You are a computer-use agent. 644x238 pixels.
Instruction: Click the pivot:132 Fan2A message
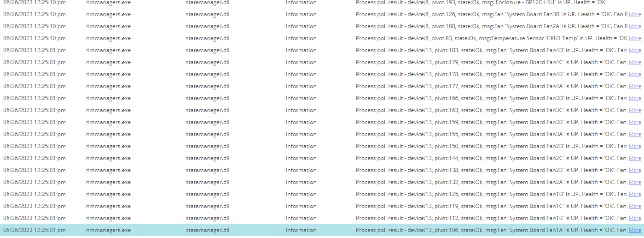(492, 182)
